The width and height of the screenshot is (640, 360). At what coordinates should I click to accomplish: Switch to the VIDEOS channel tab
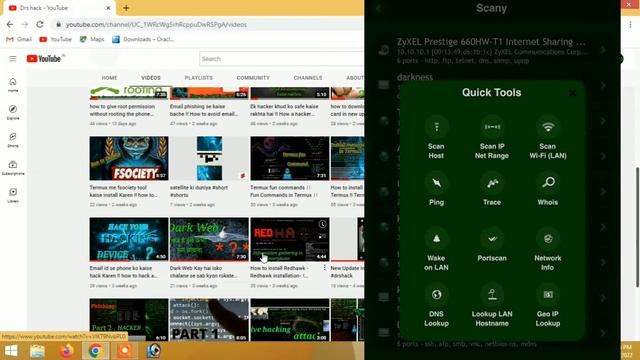click(151, 78)
